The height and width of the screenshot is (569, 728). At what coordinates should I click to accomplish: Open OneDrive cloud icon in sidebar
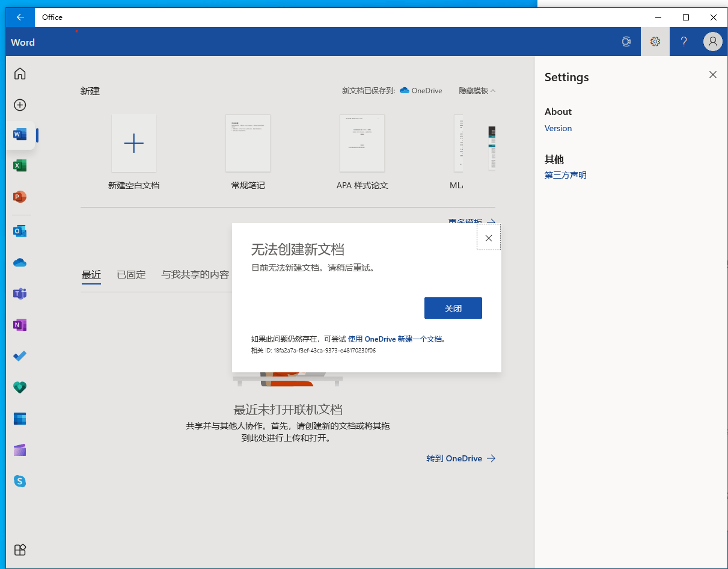pyautogui.click(x=20, y=263)
